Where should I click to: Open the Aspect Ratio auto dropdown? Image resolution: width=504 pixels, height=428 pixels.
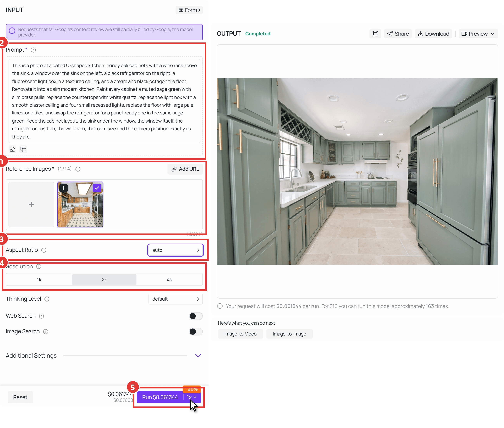(x=175, y=250)
